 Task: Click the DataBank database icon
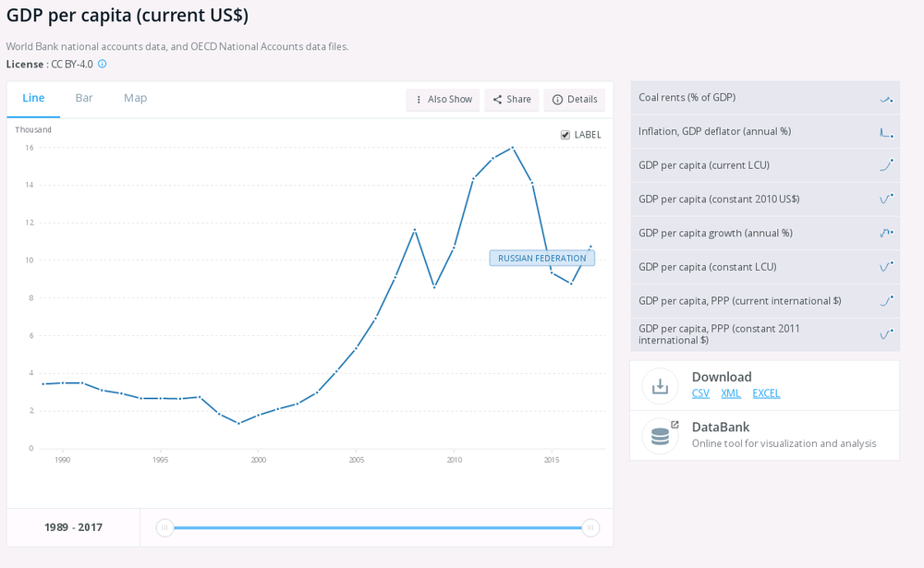point(660,435)
